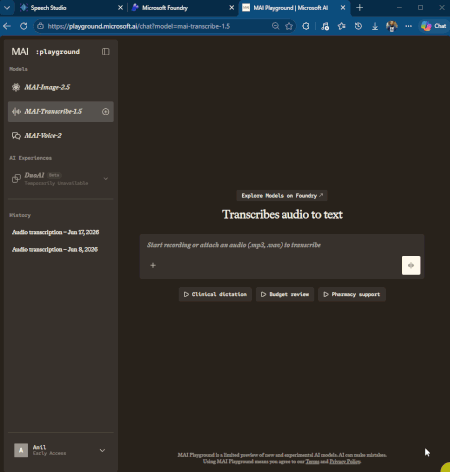Play the Clinical dictation sample
Image resolution: width=450 pixels, height=472 pixels.
(215, 294)
